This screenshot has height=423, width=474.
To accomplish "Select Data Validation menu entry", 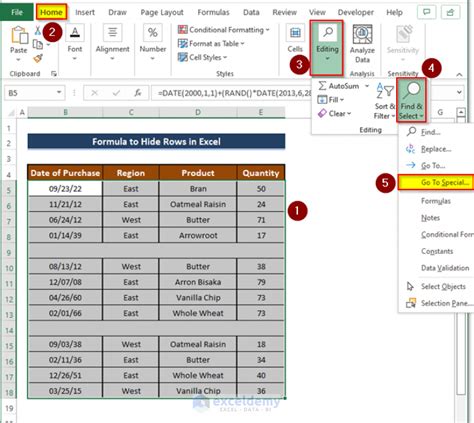I will pos(437,268).
